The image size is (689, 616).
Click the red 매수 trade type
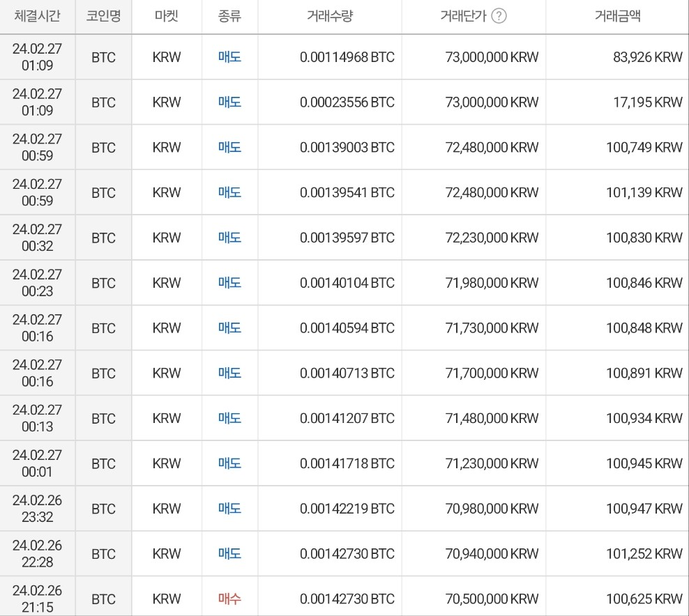pyautogui.click(x=230, y=599)
